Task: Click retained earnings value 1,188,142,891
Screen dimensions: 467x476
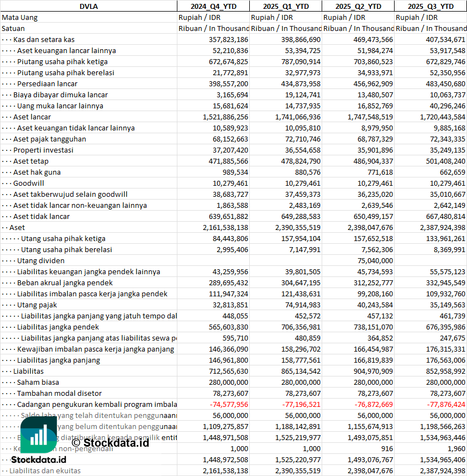Action: click(x=298, y=427)
